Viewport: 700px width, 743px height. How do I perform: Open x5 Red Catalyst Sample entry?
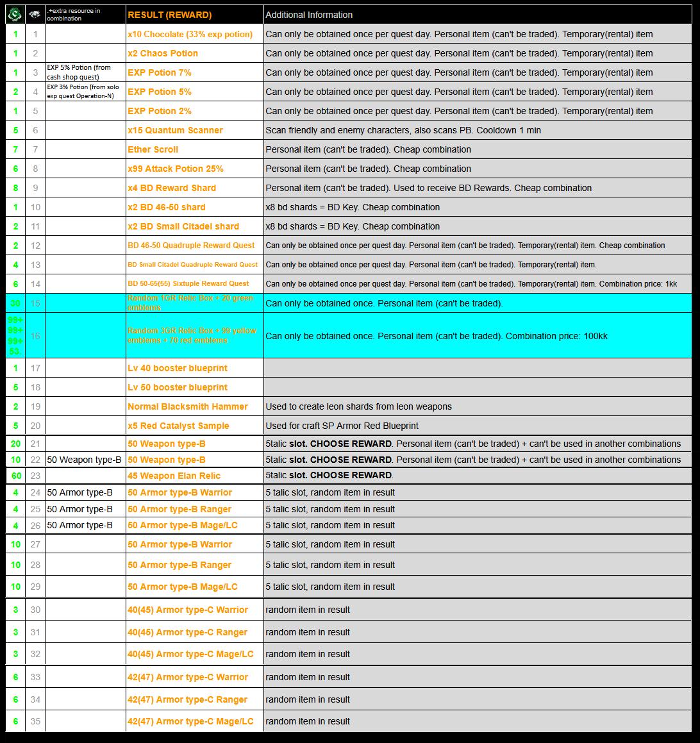coord(178,426)
